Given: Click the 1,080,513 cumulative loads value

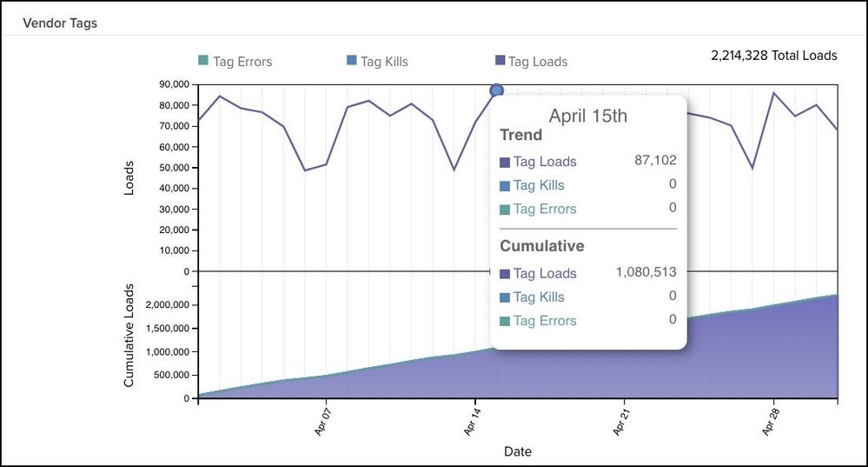Looking at the screenshot, I should (646, 272).
